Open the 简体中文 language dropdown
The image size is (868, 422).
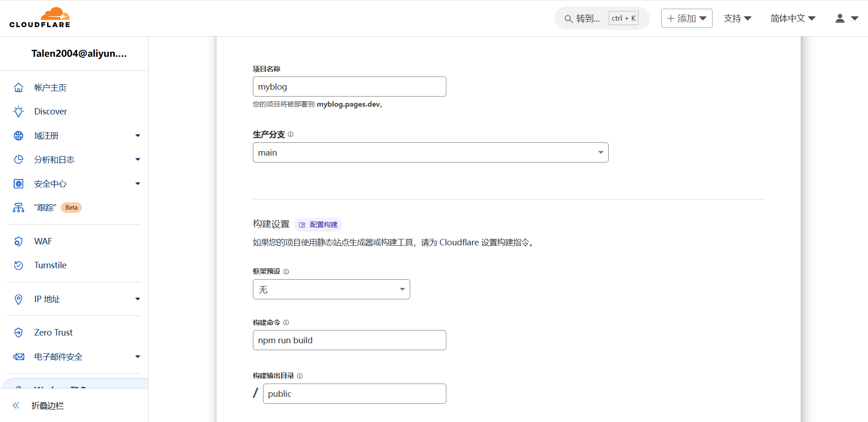pyautogui.click(x=793, y=18)
